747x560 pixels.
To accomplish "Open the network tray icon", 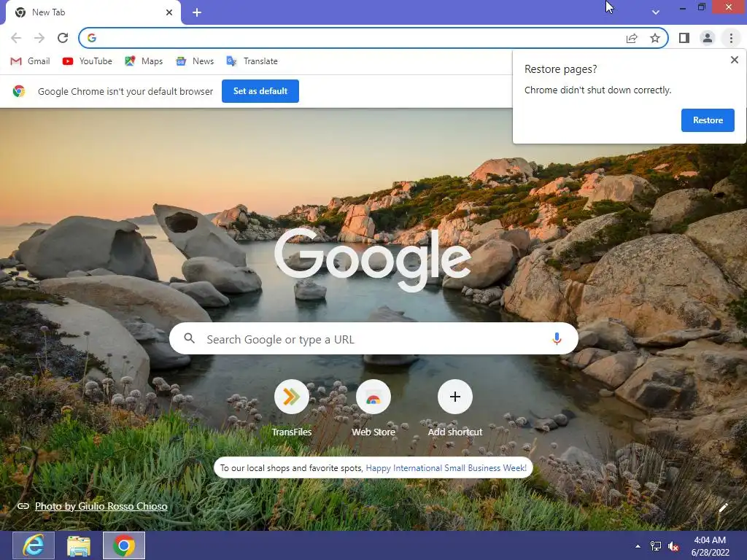I will tap(656, 546).
